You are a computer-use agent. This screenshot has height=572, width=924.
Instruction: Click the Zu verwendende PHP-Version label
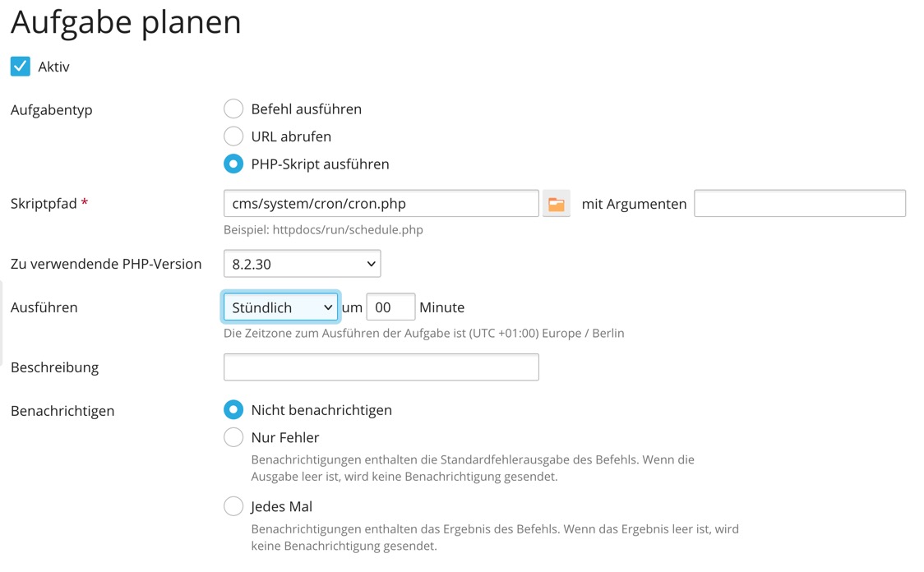106,264
